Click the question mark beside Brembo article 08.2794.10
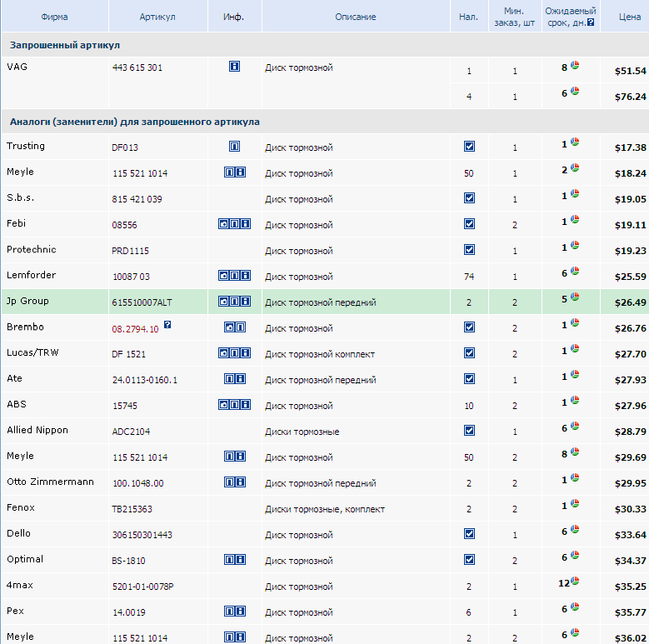The height and width of the screenshot is (644, 649). (167, 324)
